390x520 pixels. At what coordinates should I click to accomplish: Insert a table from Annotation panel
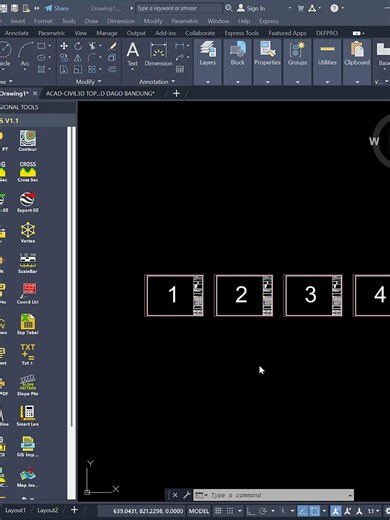(x=180, y=69)
